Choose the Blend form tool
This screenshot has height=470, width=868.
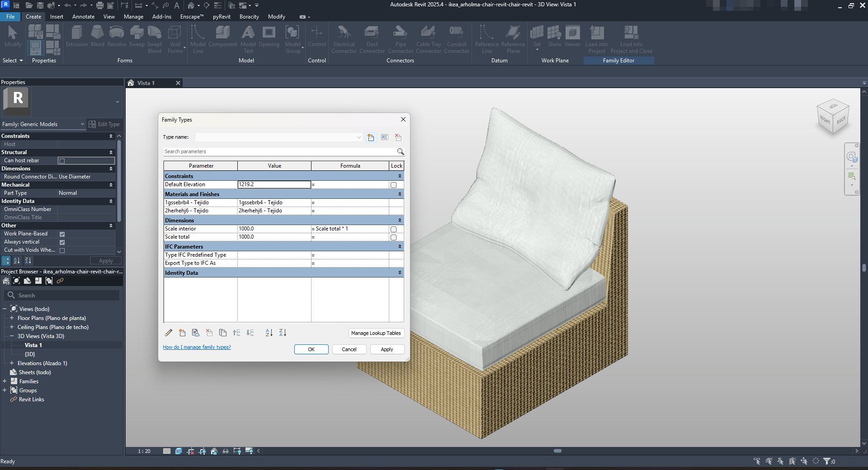pyautogui.click(x=97, y=36)
